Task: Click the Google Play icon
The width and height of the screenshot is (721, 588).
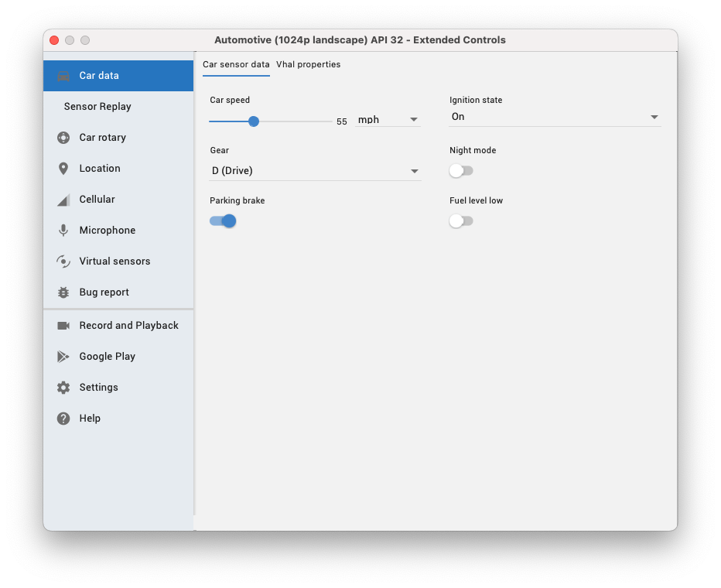Action: [63, 357]
